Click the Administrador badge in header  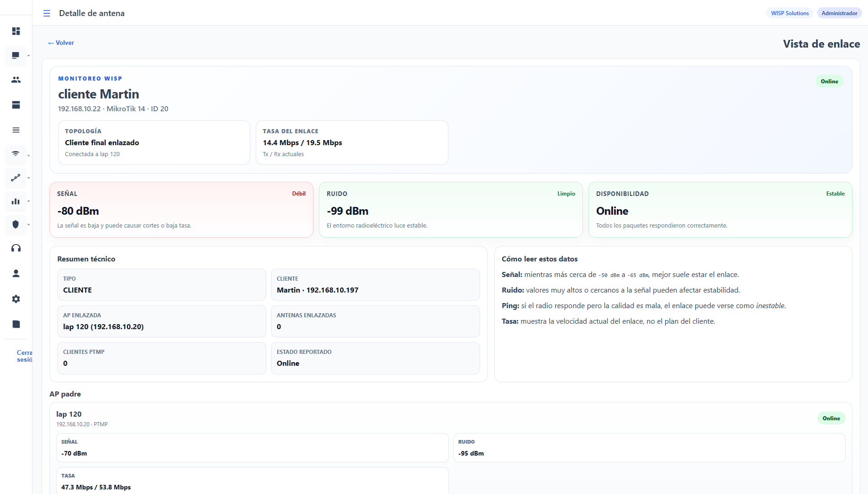pyautogui.click(x=839, y=13)
